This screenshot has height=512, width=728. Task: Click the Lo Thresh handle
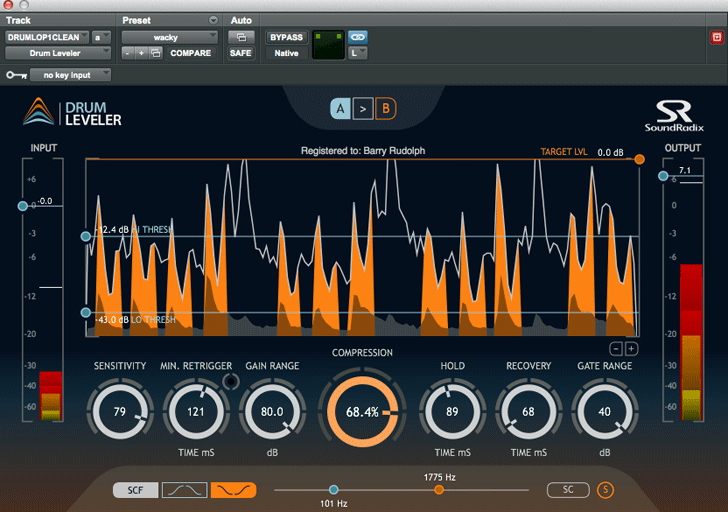point(86,312)
